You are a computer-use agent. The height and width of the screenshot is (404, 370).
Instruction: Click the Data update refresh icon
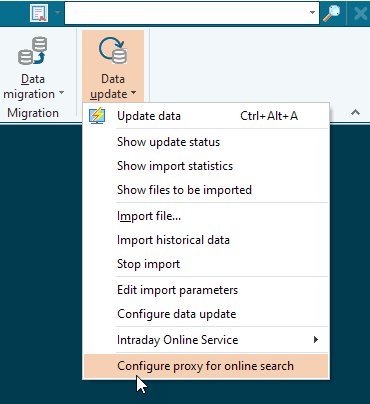coord(113,51)
